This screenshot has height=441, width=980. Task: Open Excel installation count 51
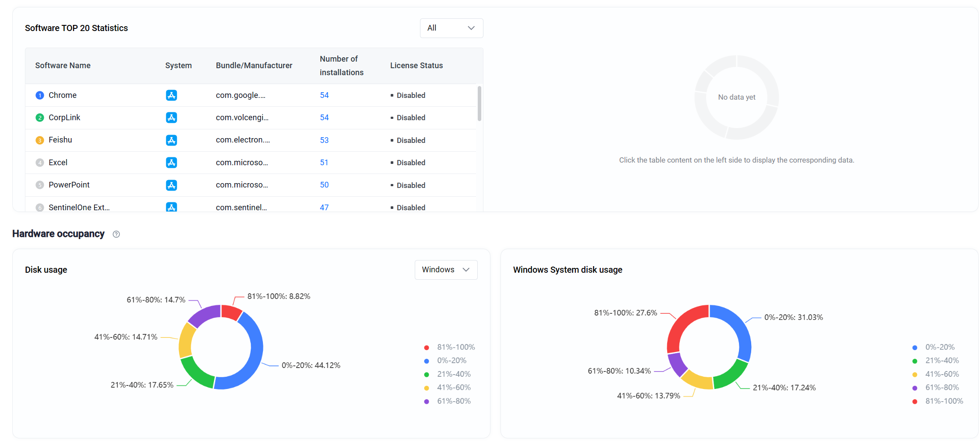click(324, 163)
